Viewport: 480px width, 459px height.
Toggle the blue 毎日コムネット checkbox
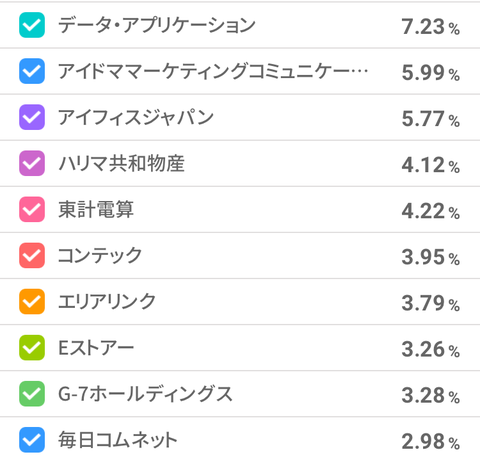32,440
